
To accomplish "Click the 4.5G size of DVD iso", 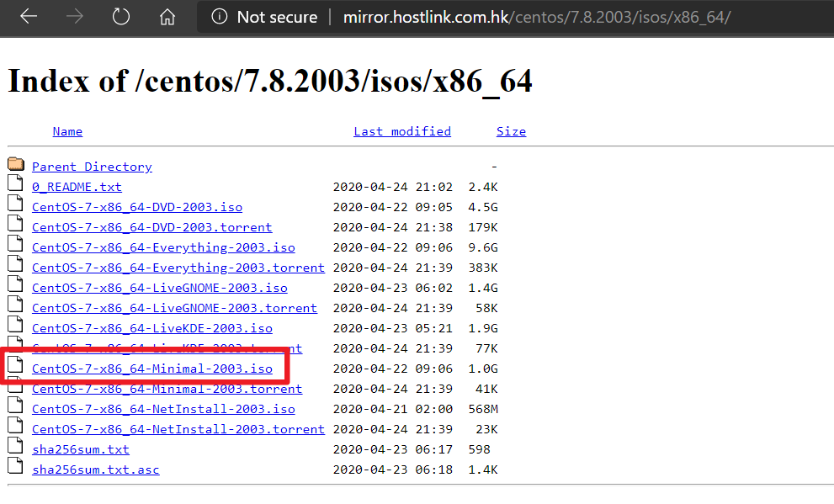I will [x=483, y=207].
